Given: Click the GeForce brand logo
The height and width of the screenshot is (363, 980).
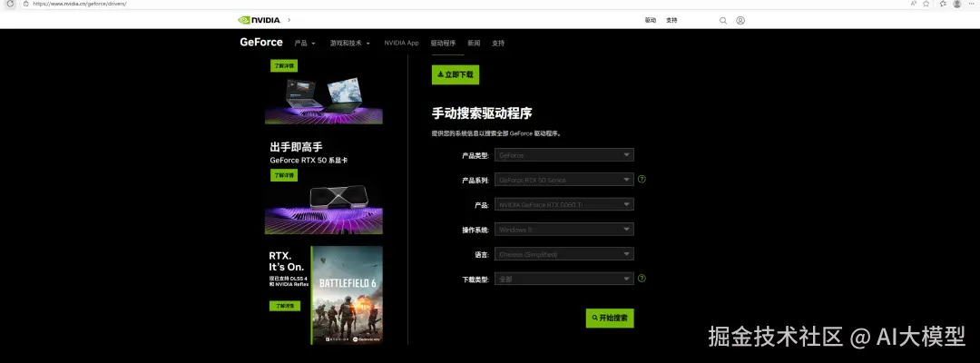Looking at the screenshot, I should [261, 43].
